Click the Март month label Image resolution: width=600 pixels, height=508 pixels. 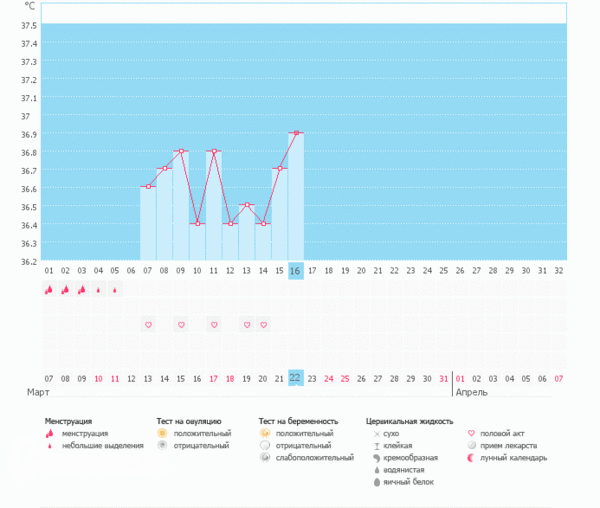point(39,393)
